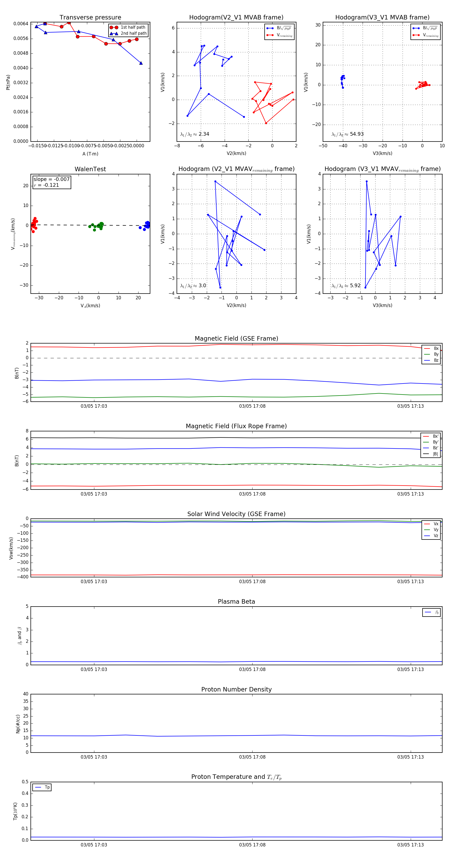Viewport: 473px width, 868px height.
Task: Click the blue data cluster in V3_V1 MVAB hodogram
Action: (x=342, y=81)
